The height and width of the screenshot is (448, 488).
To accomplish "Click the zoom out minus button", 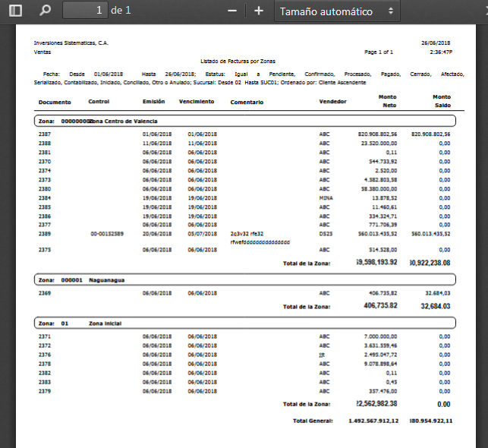I will (232, 11).
